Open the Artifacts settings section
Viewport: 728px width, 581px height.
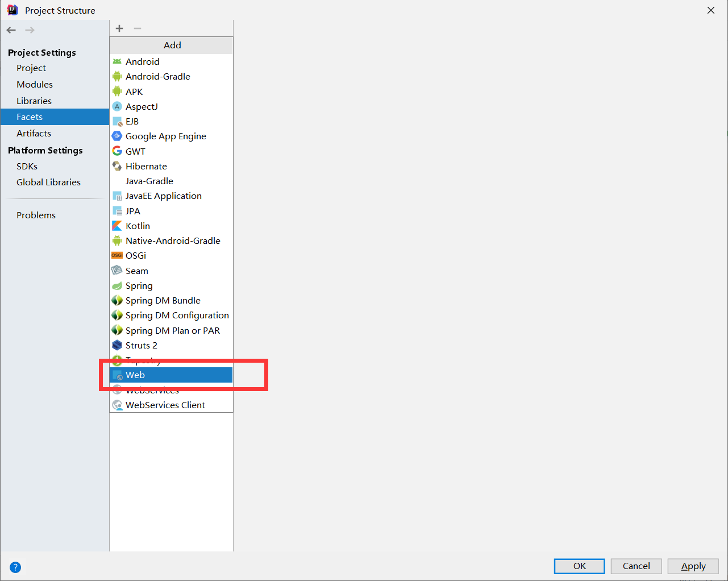tap(34, 133)
